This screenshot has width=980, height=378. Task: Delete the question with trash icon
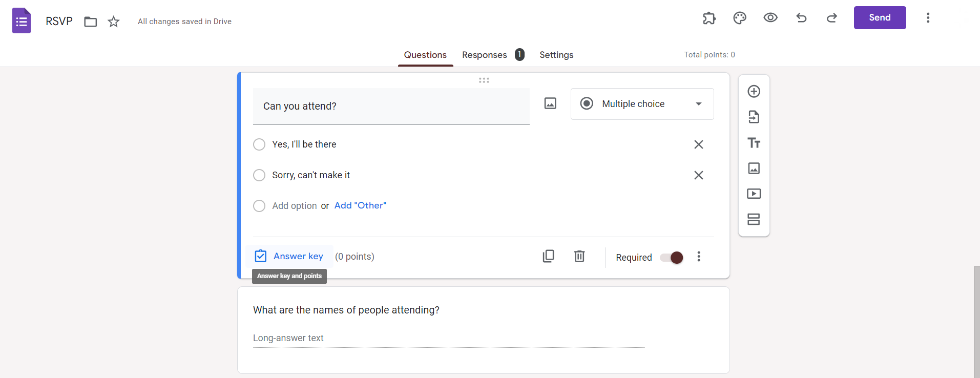(579, 256)
